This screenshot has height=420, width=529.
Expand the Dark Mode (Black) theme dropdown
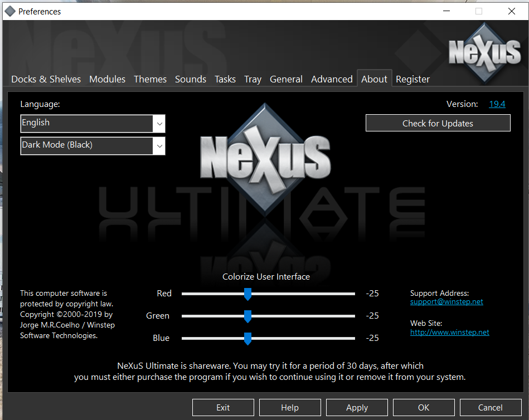(93, 145)
